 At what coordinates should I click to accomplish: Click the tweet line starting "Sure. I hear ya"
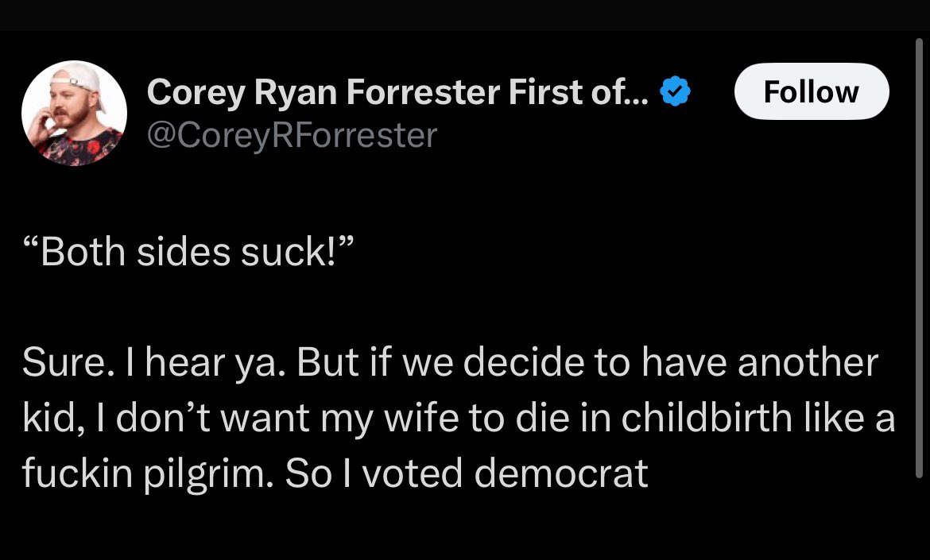click(450, 363)
